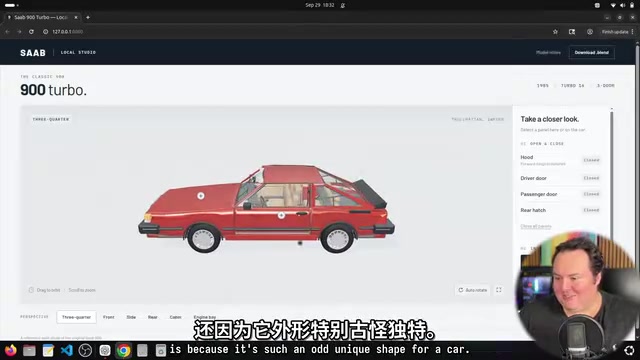Open the Chrome three-dot menu
The width and height of the screenshot is (640, 360).
633,31
